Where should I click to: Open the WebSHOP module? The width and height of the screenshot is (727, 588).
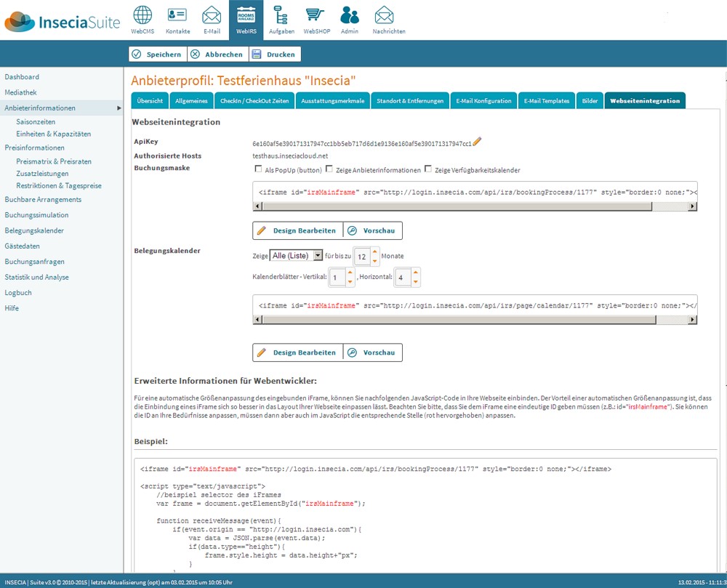317,20
